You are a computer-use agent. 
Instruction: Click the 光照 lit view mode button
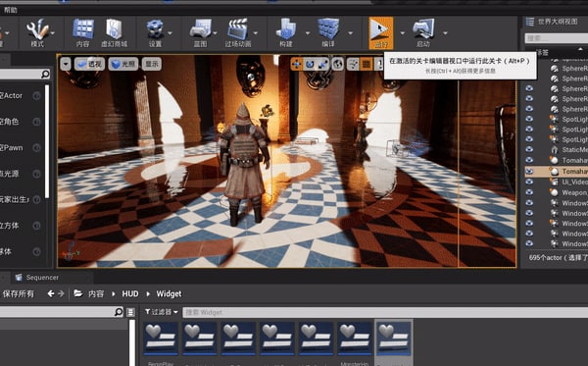pos(123,64)
